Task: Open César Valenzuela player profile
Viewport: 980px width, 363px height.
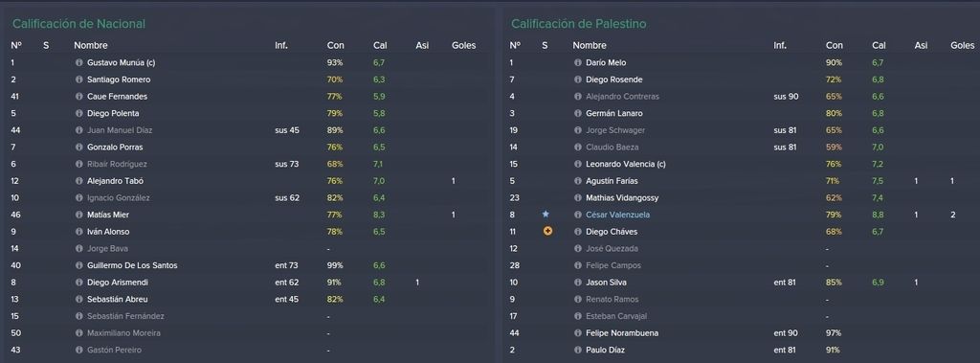Action: (617, 215)
